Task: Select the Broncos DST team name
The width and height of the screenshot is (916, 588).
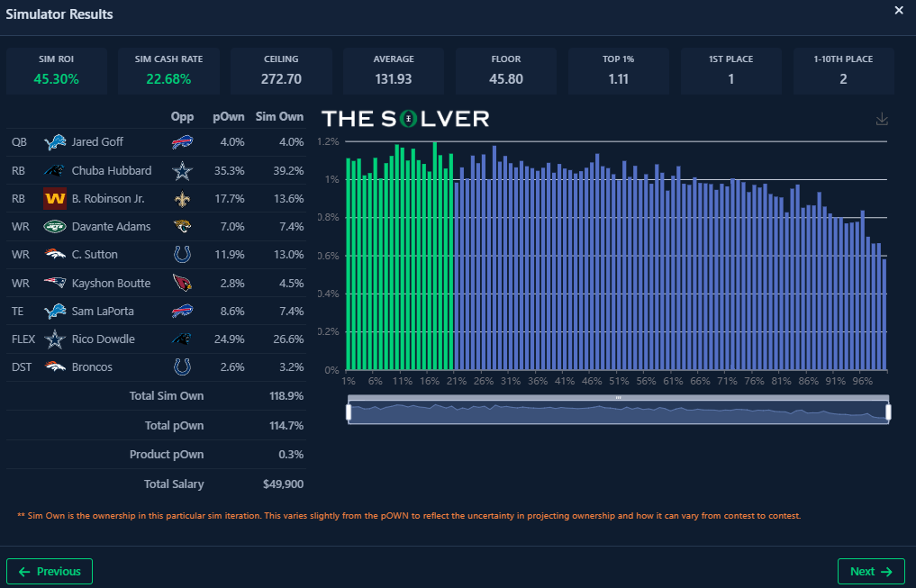Action: pos(92,367)
